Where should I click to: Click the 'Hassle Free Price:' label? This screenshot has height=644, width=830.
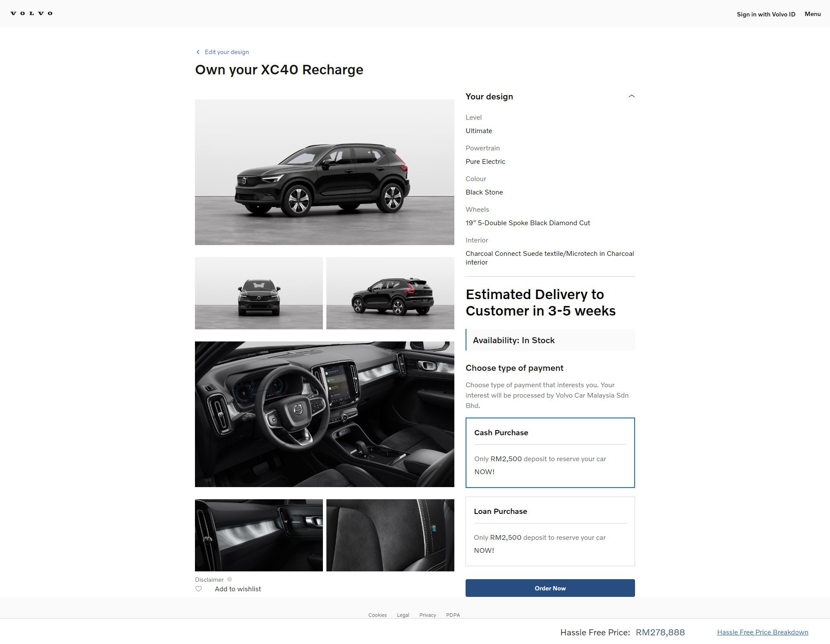point(595,632)
